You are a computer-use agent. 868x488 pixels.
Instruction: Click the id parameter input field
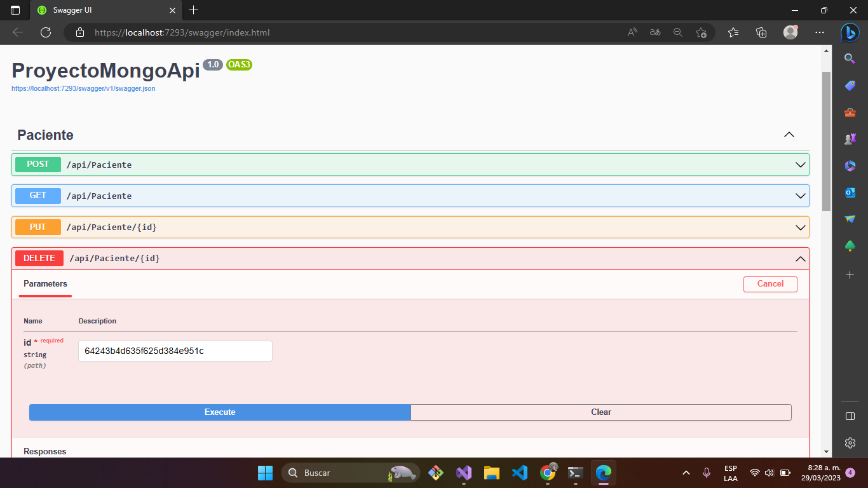click(175, 351)
